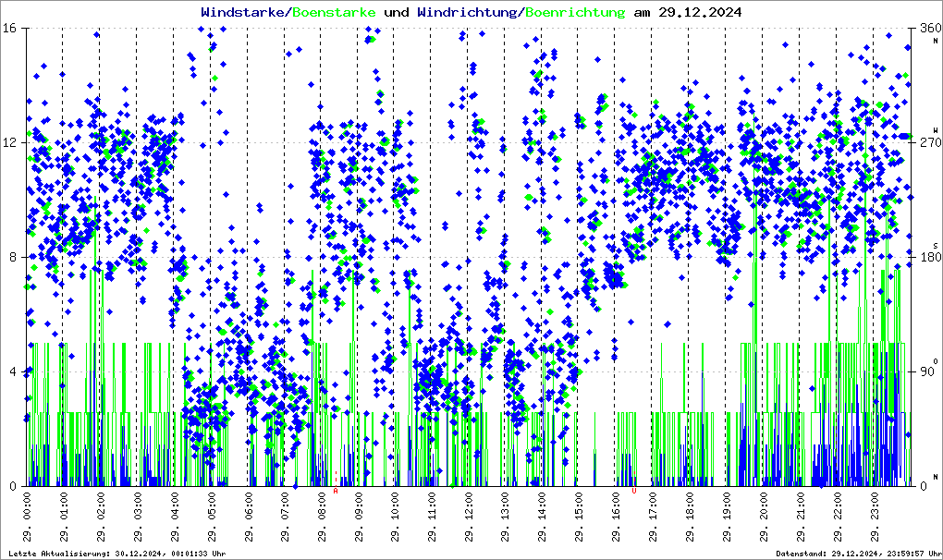943x560 pixels.
Task: Click the 'S' compass label on right axis
Action: [x=936, y=245]
